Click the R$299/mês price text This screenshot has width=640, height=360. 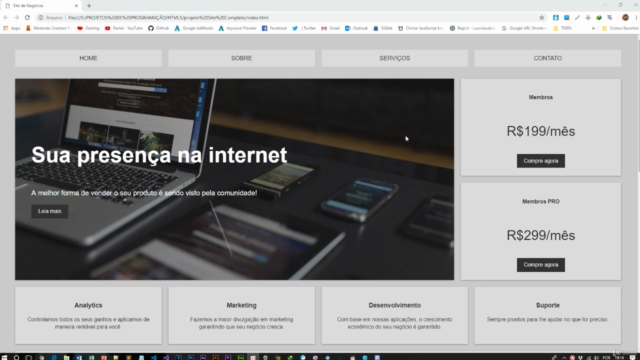(x=541, y=235)
